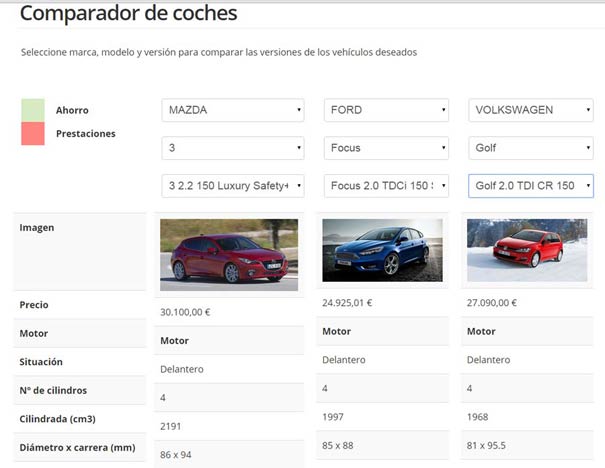Open the 'Golf 2.0 TDI CR 150' version dropdown
Viewport: 605px width, 468px height.
coord(531,186)
